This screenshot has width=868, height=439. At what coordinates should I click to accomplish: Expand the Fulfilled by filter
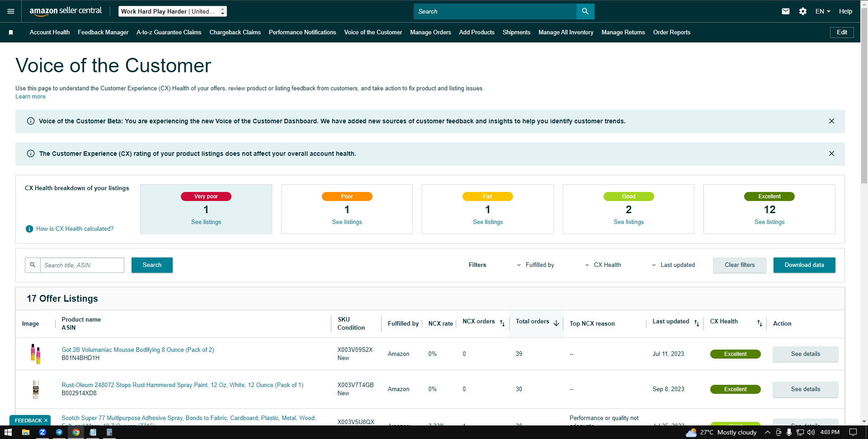click(x=536, y=265)
